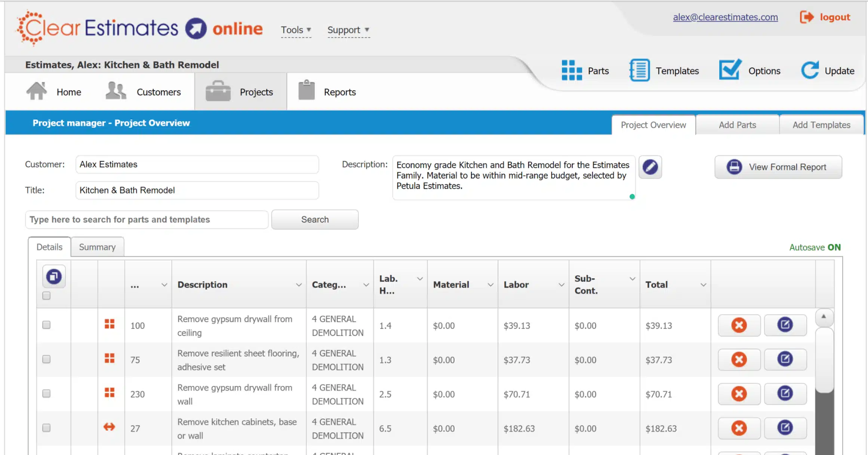Viewport: 868px width, 455px height.
Task: Toggle the select-all header checkbox
Action: tap(46, 296)
